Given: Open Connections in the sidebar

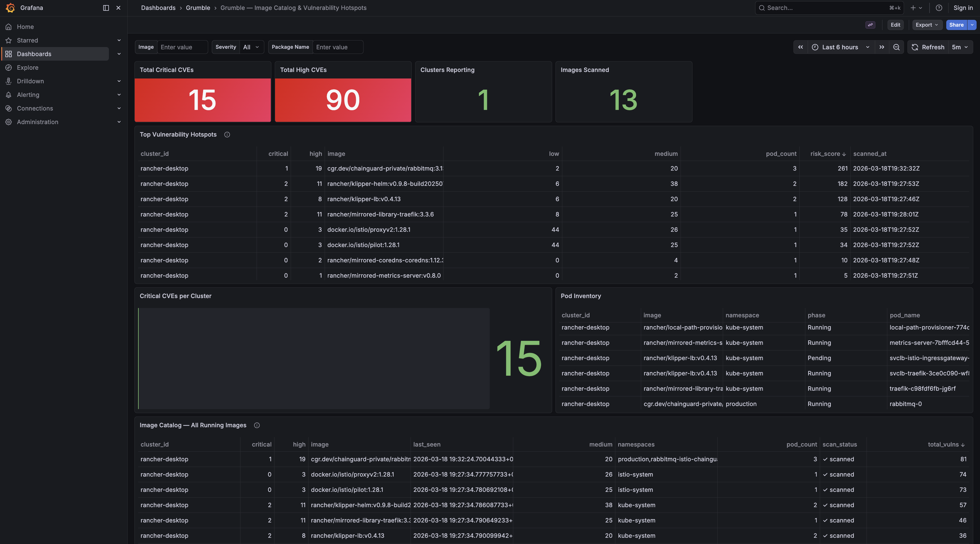Looking at the screenshot, I should [35, 108].
